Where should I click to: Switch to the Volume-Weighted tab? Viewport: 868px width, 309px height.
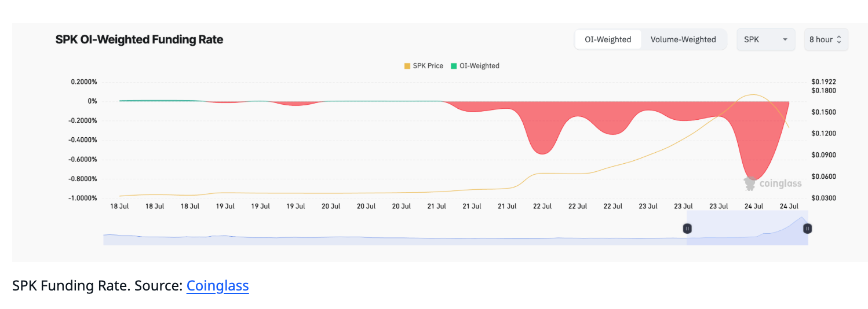(x=683, y=40)
